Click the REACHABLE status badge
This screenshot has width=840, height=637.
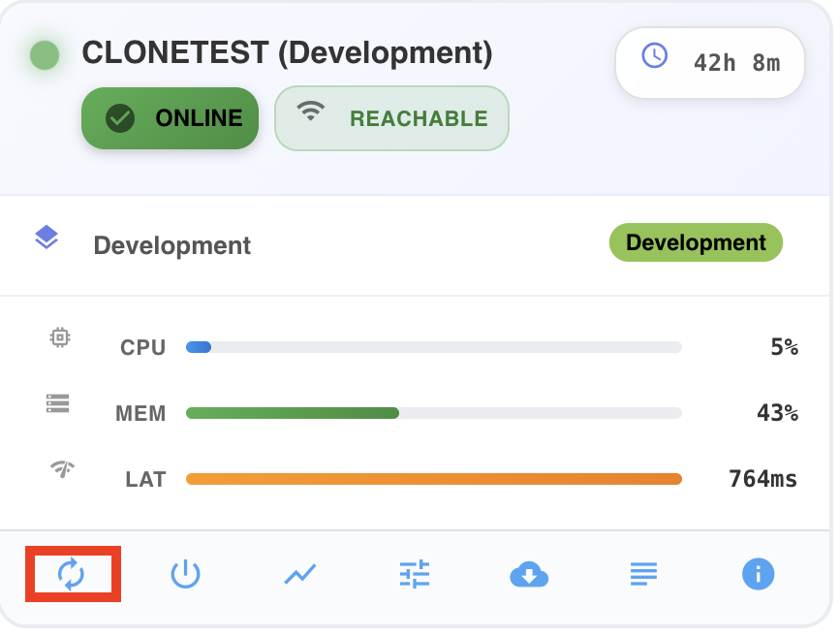point(391,118)
